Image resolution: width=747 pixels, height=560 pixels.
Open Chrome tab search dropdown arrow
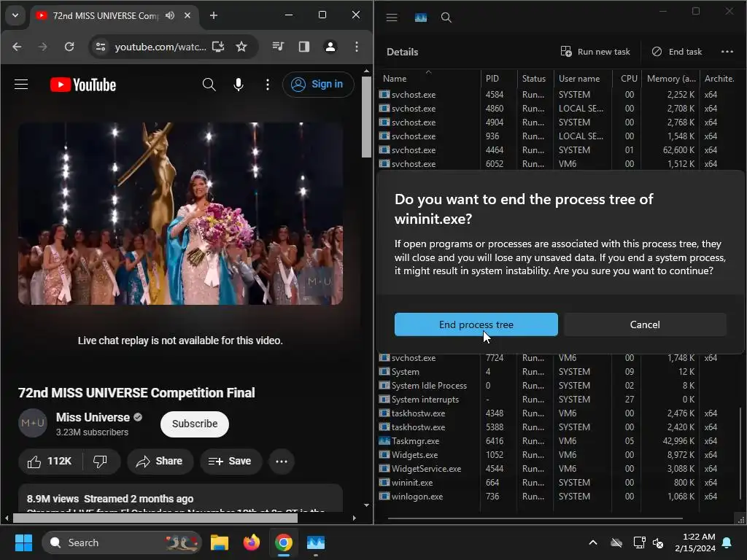pos(15,15)
